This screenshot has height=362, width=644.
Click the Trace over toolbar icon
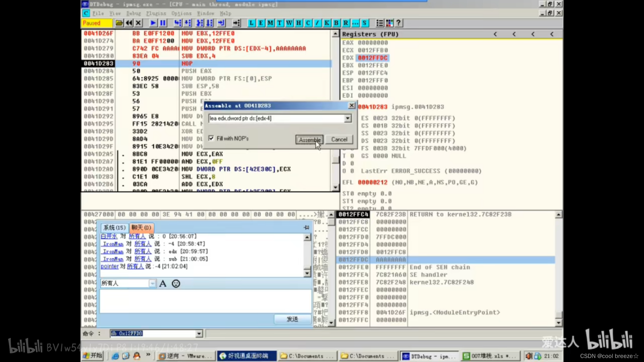coord(210,23)
